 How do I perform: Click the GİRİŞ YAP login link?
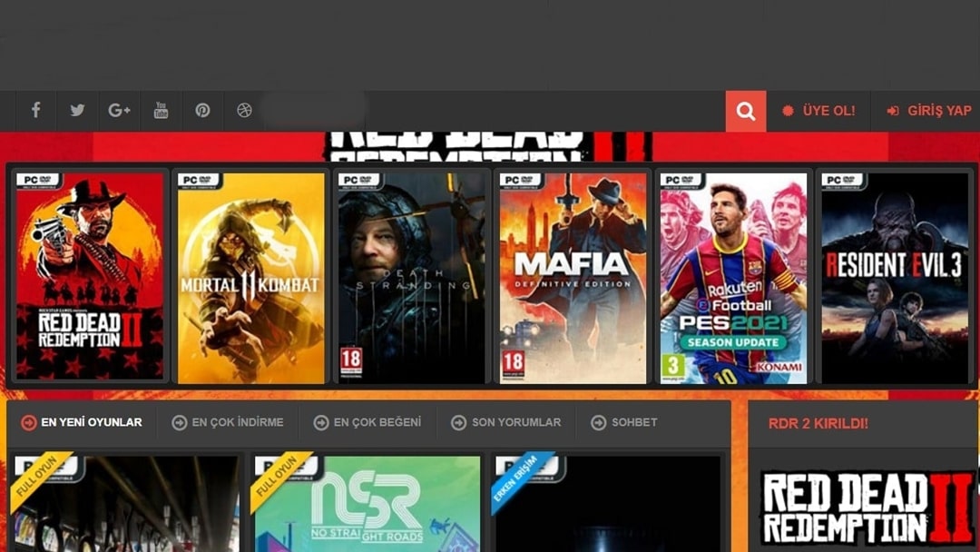929,111
